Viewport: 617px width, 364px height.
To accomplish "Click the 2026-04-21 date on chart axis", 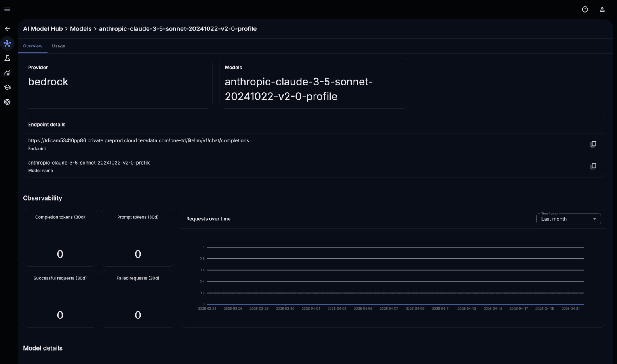I will [x=571, y=309].
